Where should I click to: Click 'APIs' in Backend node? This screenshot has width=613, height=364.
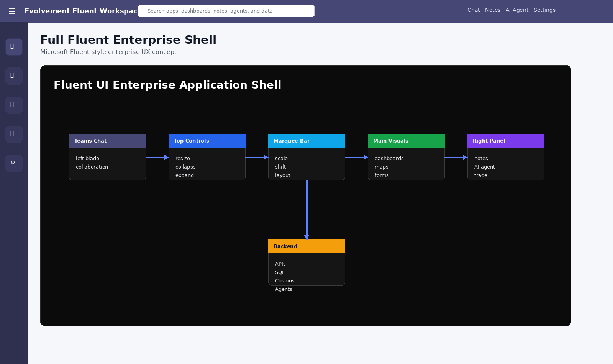coord(280,264)
